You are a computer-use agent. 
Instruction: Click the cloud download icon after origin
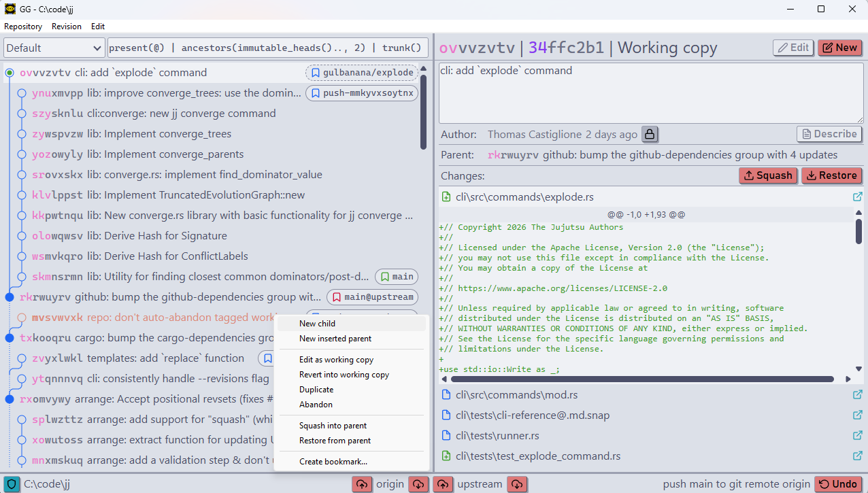click(x=419, y=484)
